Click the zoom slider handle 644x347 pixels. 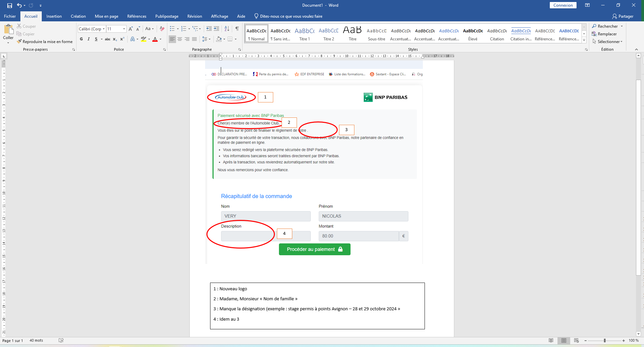pyautogui.click(x=605, y=341)
